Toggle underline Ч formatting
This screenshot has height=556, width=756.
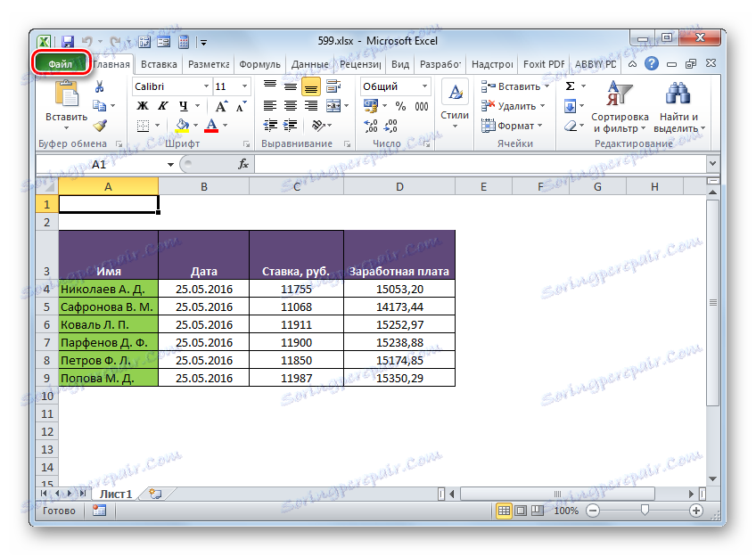tap(184, 106)
